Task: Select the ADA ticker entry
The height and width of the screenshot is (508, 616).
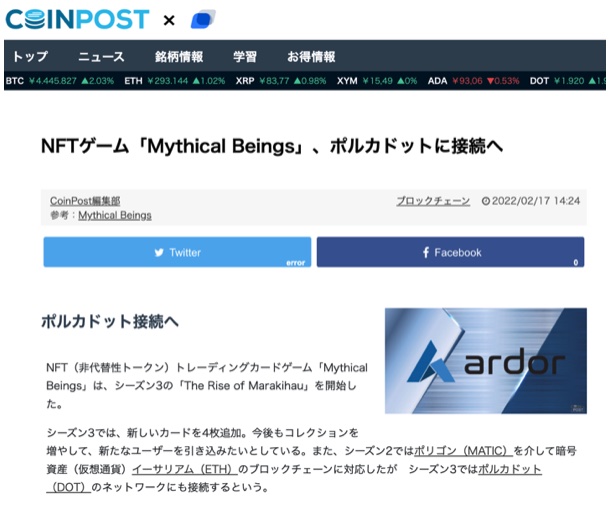Action: (x=473, y=81)
